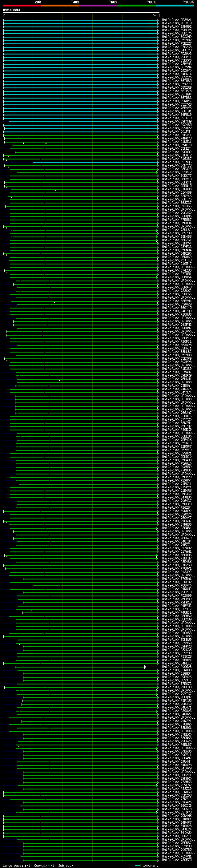
Task: Click the query name AV549894
Action: (x=11, y=10)
